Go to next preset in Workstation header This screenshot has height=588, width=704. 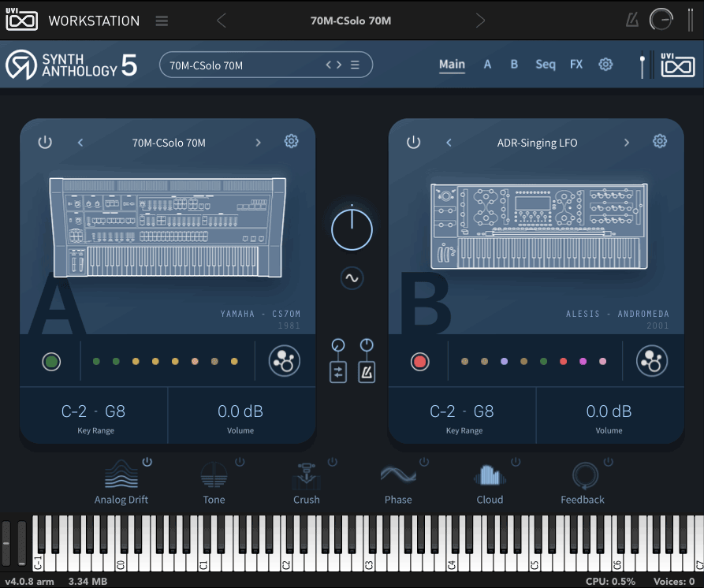tap(480, 20)
